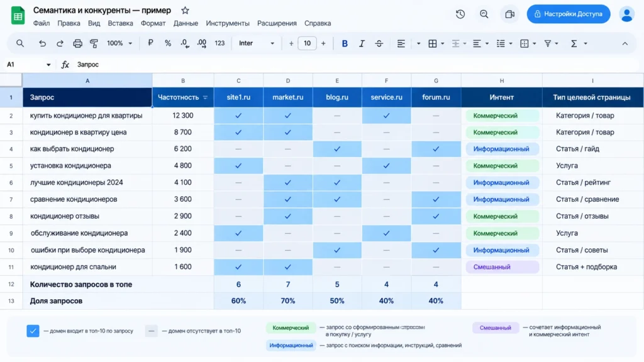Open the Вид menu
Viewport: 644px width, 362px height.
tap(94, 23)
